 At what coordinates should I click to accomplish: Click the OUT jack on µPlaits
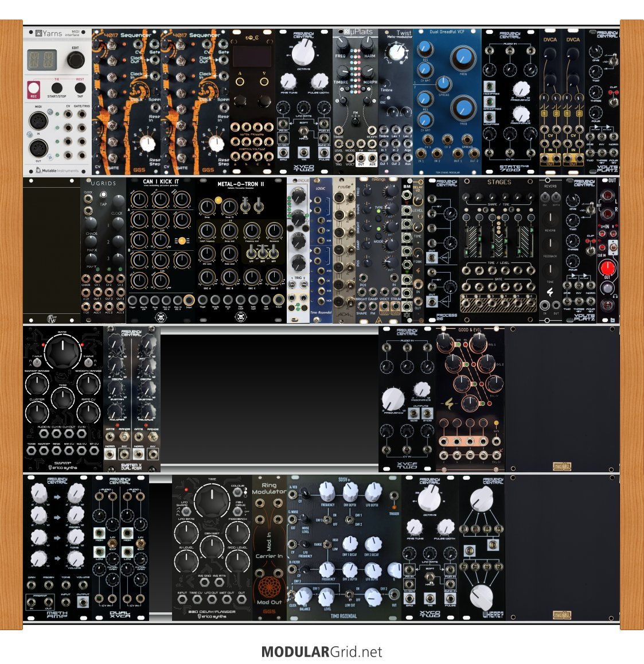[361, 157]
